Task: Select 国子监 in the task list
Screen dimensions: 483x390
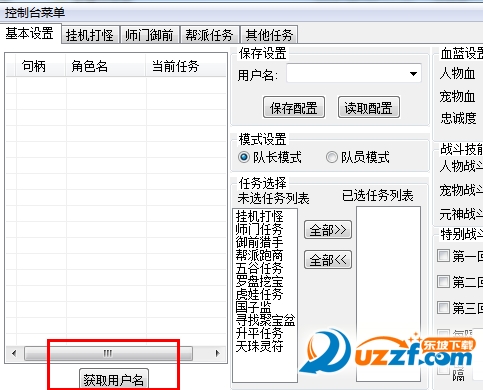Action: (x=254, y=307)
